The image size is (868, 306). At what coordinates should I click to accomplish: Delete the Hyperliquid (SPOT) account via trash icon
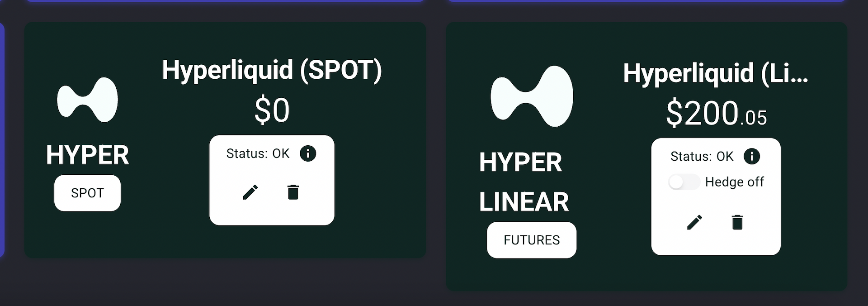click(293, 192)
